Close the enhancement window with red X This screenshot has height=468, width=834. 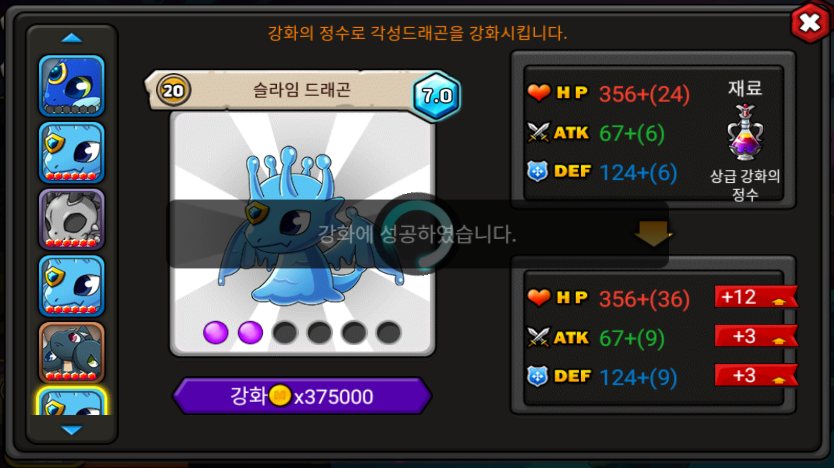pyautogui.click(x=809, y=23)
